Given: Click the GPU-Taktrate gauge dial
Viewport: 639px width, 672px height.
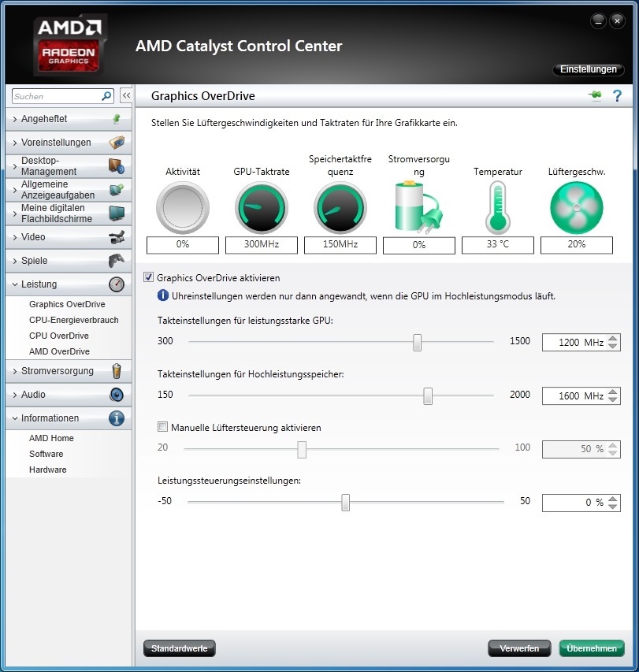Looking at the screenshot, I should click(262, 208).
